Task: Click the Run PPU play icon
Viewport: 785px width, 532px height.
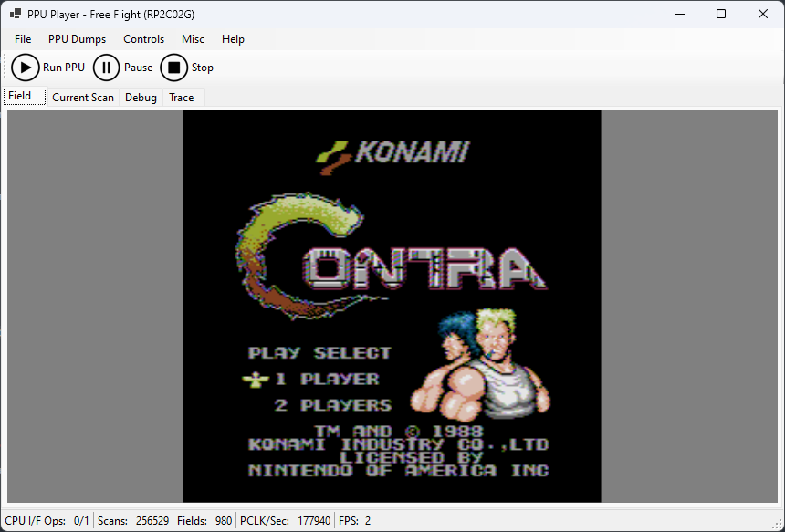Action: (x=25, y=68)
